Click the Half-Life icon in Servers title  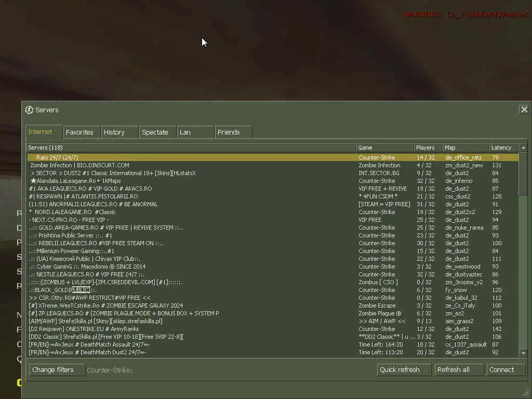pyautogui.click(x=29, y=110)
